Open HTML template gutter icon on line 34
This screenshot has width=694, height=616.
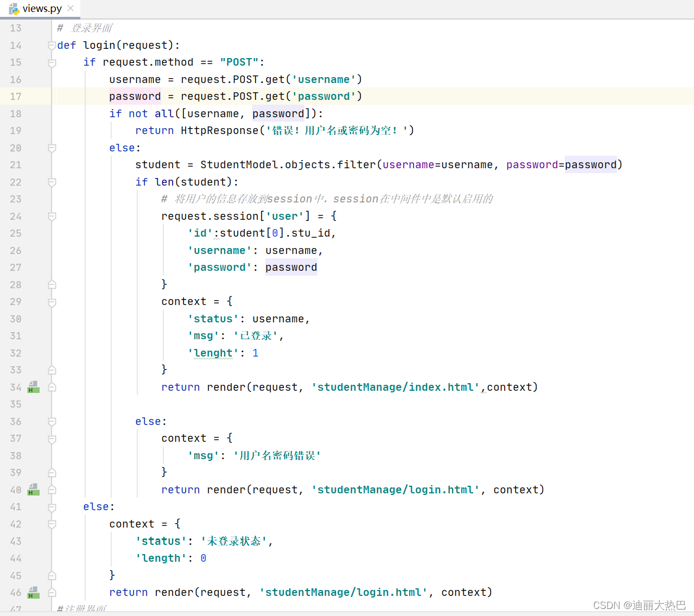click(x=34, y=387)
